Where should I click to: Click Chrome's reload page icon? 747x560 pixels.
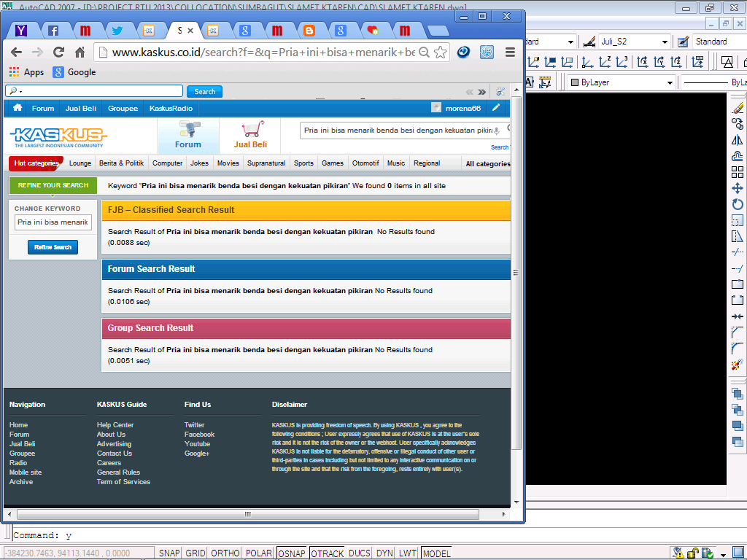(58, 52)
